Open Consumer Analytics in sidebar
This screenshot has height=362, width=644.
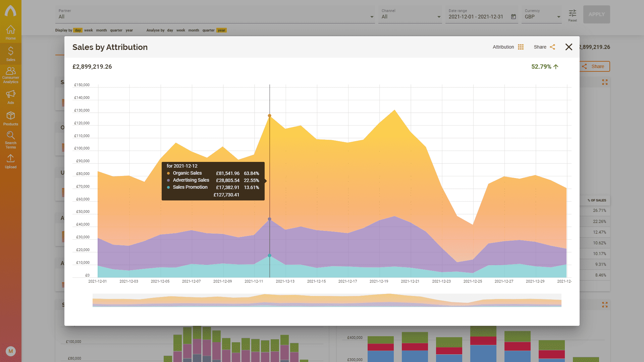point(10,75)
